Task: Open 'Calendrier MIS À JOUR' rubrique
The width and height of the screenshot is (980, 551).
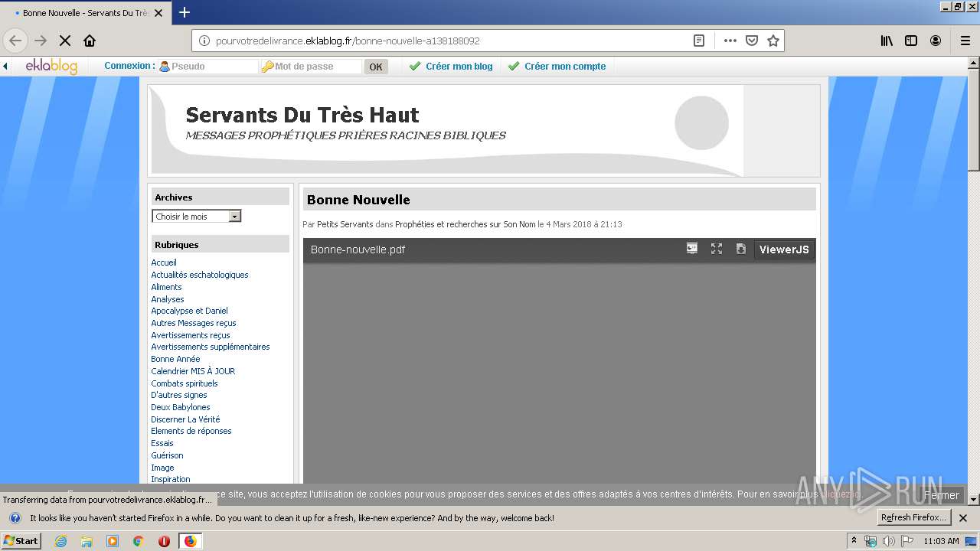Action: [193, 371]
